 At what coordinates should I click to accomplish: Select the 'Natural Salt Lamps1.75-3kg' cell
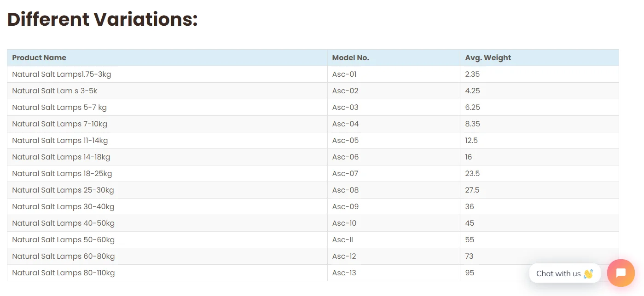[62, 74]
